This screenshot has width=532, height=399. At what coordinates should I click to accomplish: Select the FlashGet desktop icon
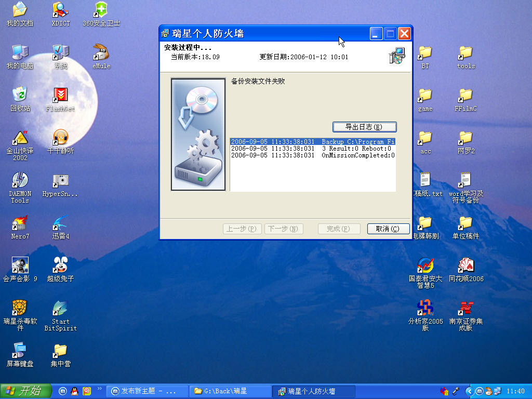pyautogui.click(x=60, y=99)
